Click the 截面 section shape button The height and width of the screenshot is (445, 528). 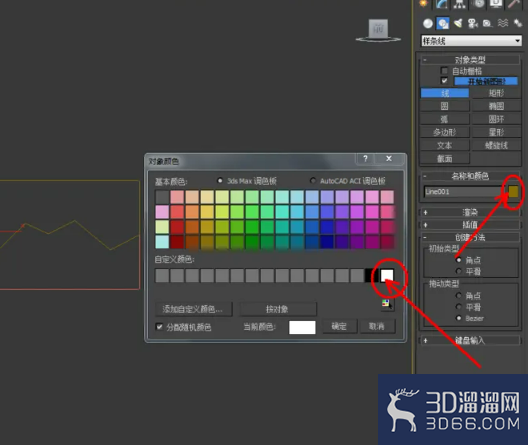[445, 159]
